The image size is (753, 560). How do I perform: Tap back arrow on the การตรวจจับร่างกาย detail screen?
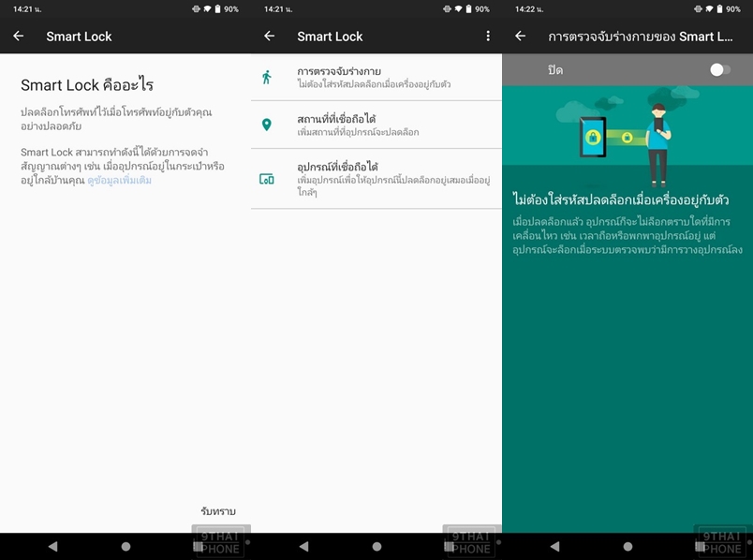coord(520,36)
